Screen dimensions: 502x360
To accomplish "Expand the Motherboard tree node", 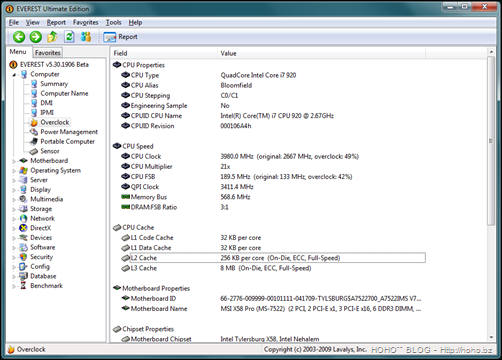I will tap(14, 161).
